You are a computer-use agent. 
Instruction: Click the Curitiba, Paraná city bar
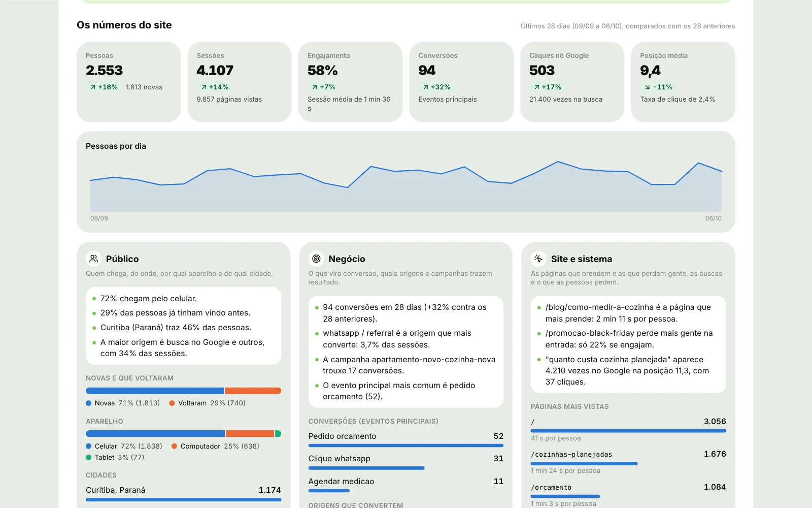coord(183,500)
